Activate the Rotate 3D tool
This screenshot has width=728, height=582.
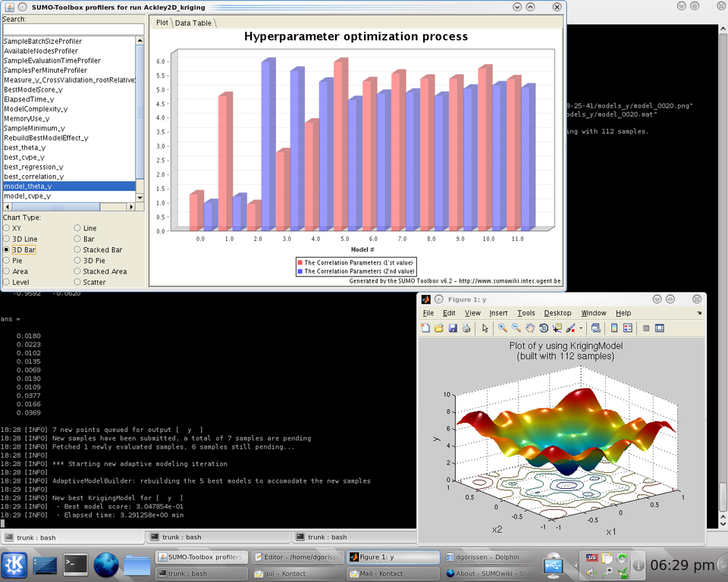click(544, 328)
